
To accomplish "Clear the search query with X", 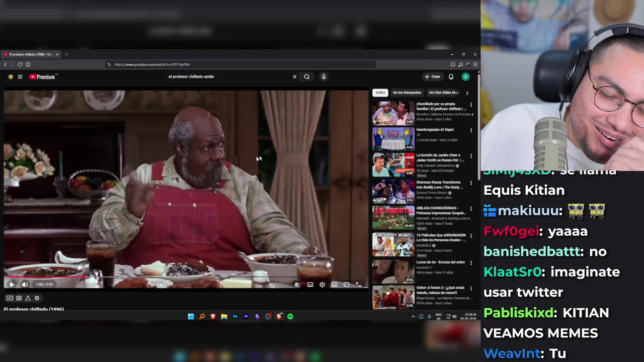I will pyautogui.click(x=295, y=76).
